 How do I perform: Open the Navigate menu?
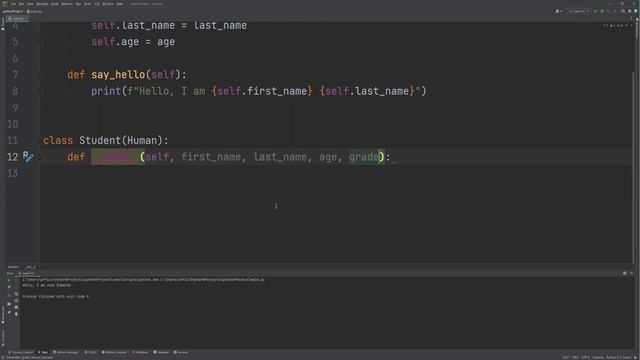(x=42, y=4)
